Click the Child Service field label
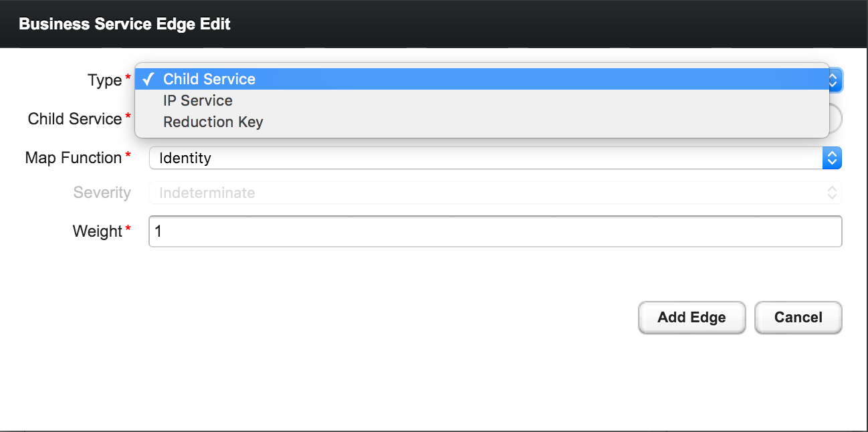This screenshot has height=432, width=868. 74,119
